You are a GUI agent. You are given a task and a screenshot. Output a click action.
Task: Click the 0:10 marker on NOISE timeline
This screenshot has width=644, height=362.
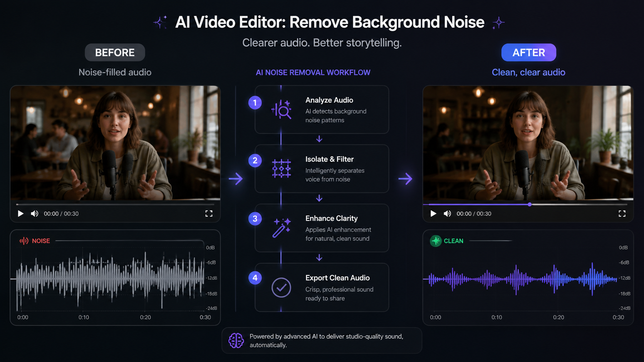84,317
